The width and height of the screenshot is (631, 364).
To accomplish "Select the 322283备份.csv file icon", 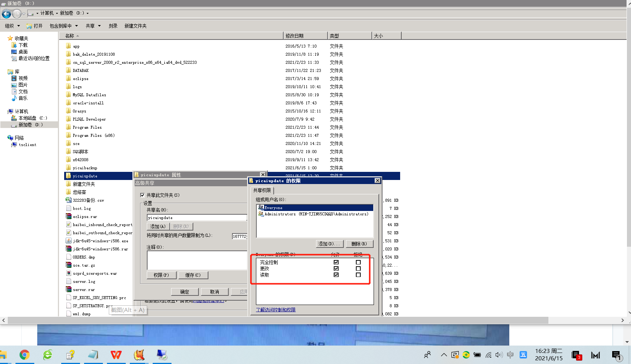I will pos(69,200).
